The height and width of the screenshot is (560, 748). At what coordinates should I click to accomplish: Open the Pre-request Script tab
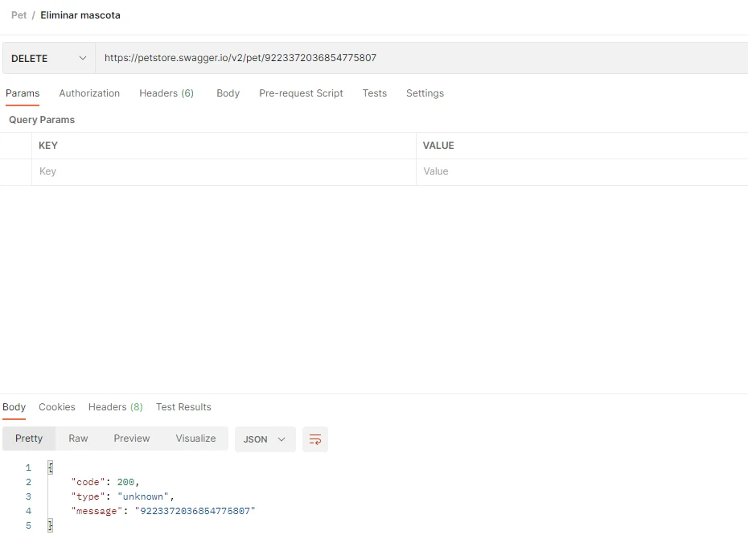pyautogui.click(x=301, y=93)
